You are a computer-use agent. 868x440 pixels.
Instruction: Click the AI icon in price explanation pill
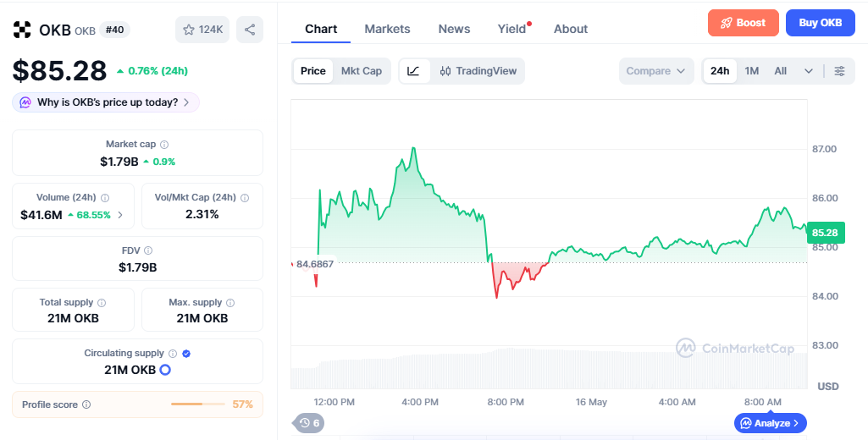coord(25,102)
